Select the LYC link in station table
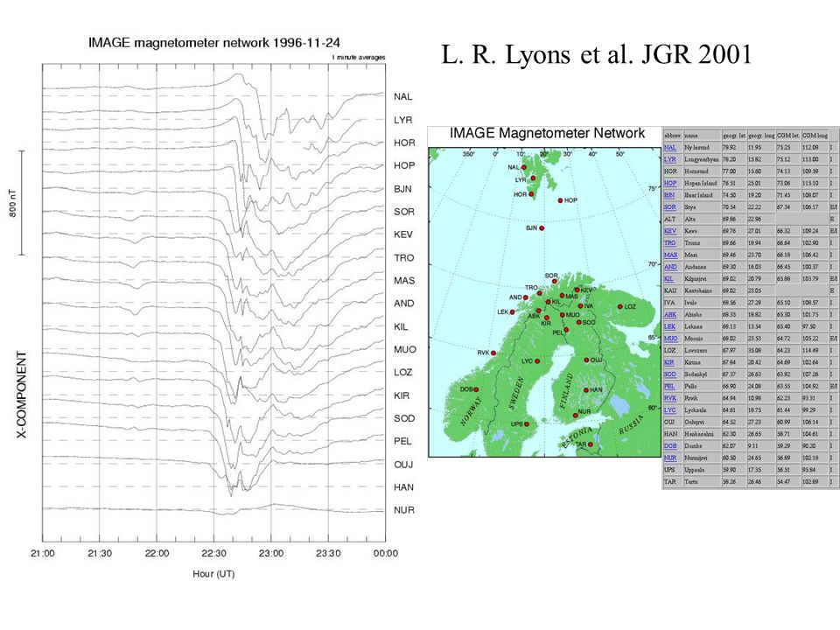840x630 pixels. tap(669, 409)
